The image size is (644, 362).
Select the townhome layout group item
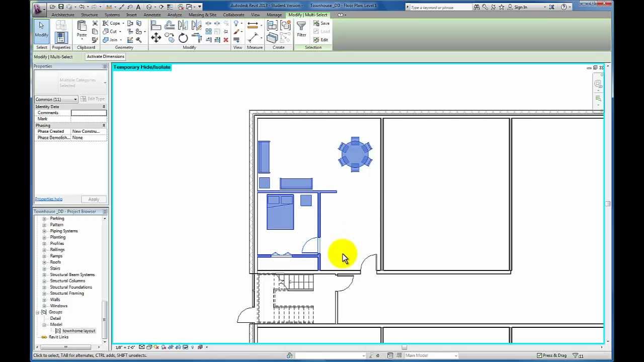(79, 331)
